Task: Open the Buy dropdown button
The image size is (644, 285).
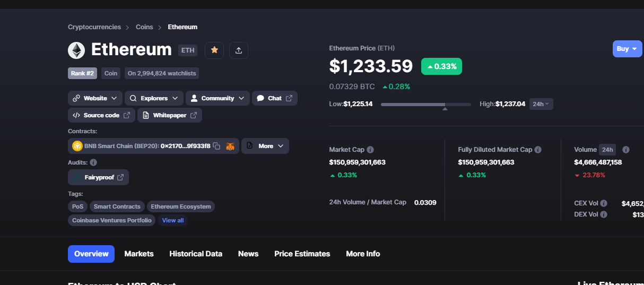Action: (x=627, y=49)
